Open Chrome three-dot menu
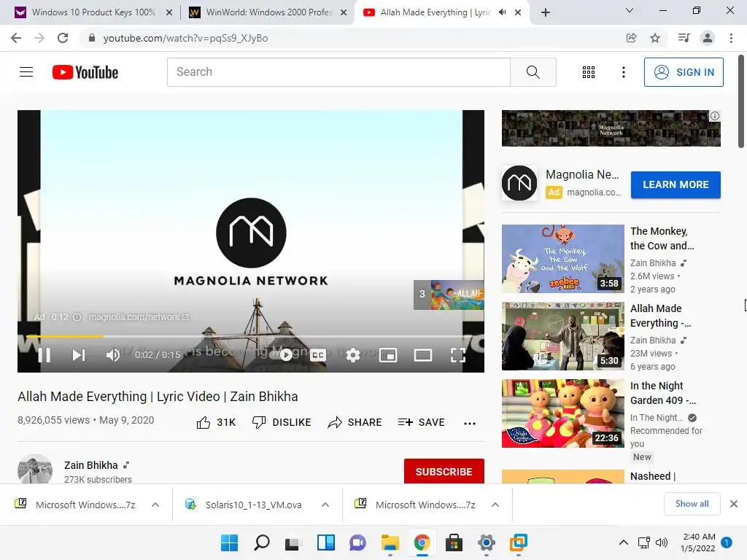The width and height of the screenshot is (747, 560). coord(731,38)
